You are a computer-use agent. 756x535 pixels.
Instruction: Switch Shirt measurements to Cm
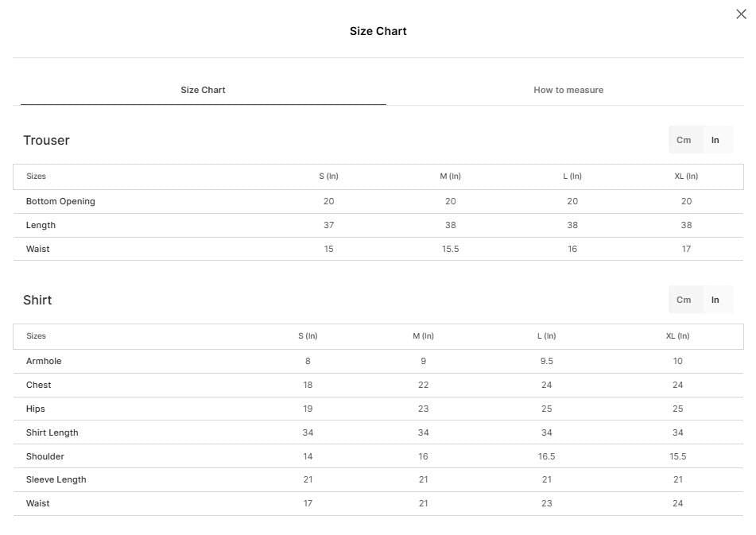(684, 300)
